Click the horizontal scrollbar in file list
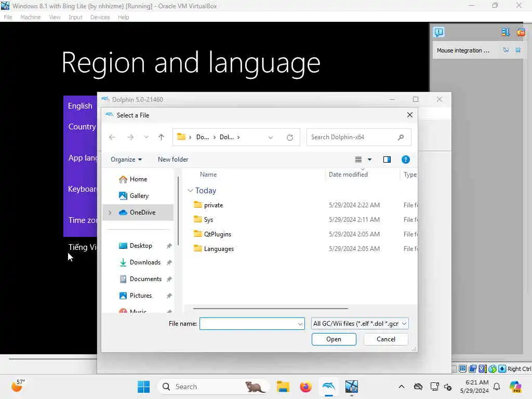 pyautogui.click(x=270, y=309)
